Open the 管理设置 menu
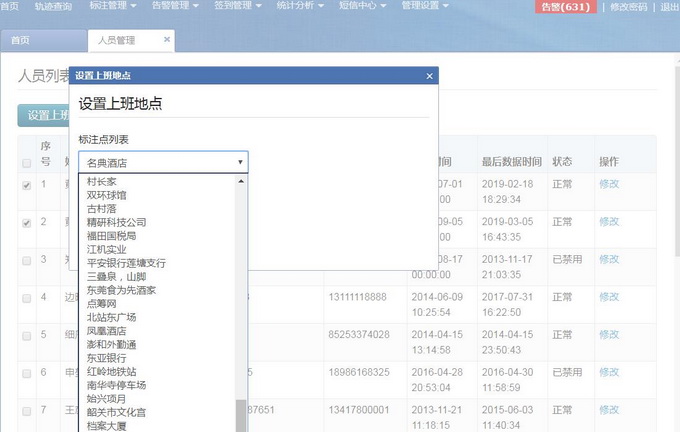This screenshot has height=432, width=680. pyautogui.click(x=424, y=6)
